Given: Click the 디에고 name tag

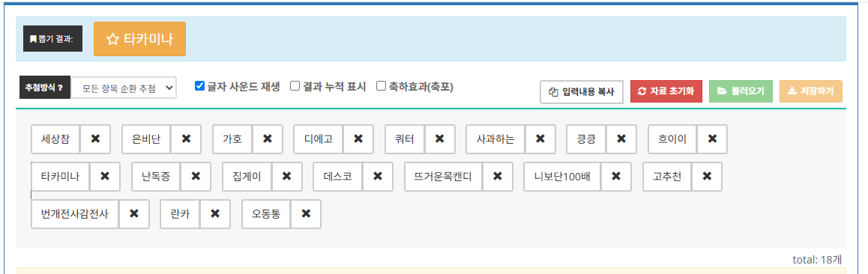Looking at the screenshot, I should [x=319, y=139].
